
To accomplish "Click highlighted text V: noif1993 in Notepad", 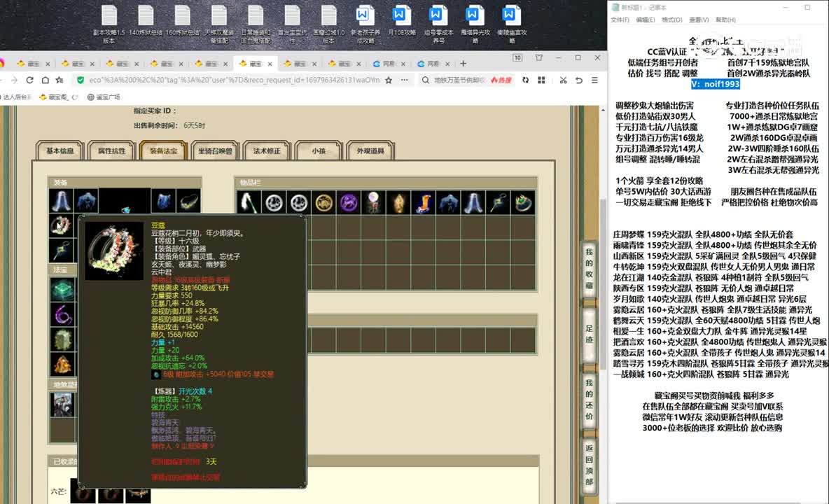I will (715, 84).
